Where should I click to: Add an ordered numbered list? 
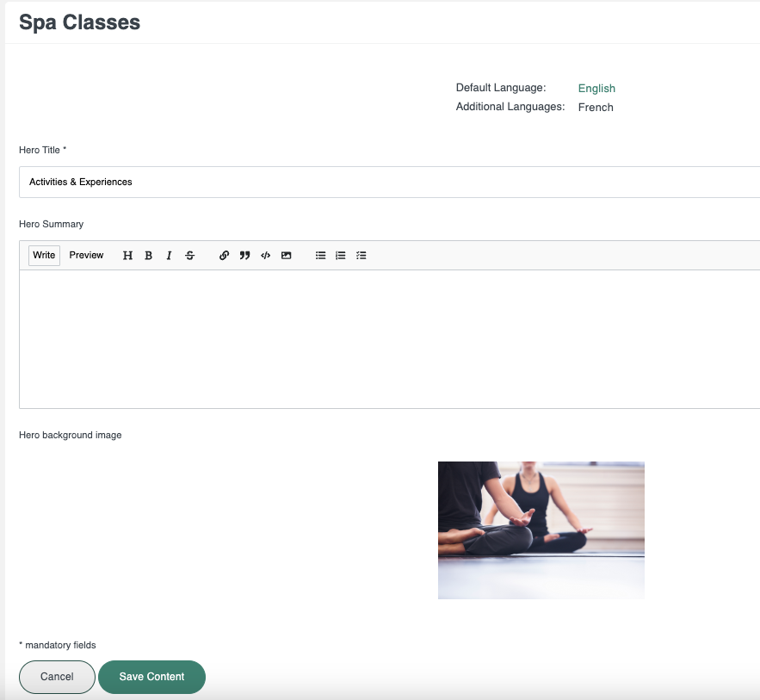(341, 256)
